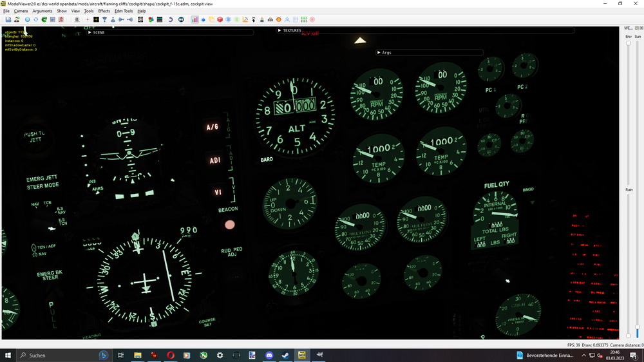Open the Help menu
The height and width of the screenshot is (362, 644).
(142, 11)
